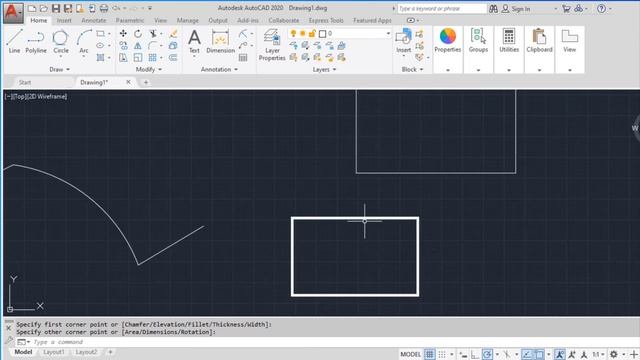Switch to the Layout1 tab
Viewport: 640px width, 360px height.
54,352
